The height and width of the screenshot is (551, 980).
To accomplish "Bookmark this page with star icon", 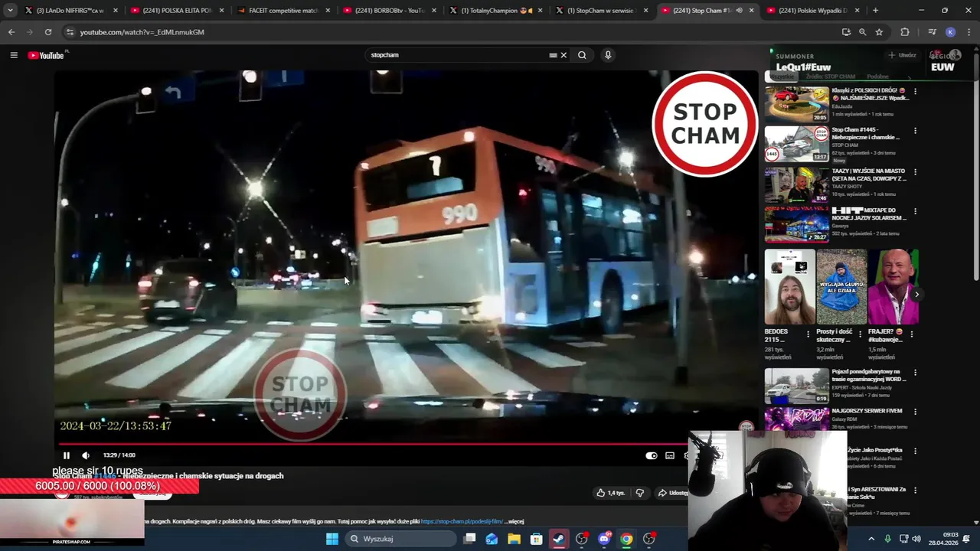I will pos(879,32).
